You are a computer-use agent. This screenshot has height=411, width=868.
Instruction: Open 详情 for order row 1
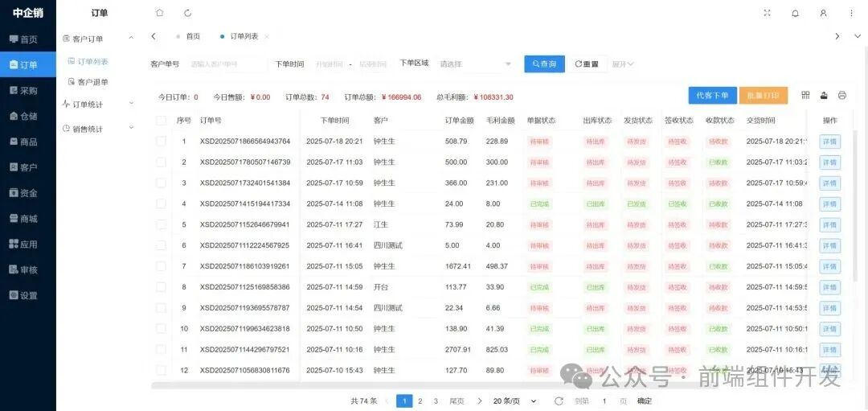point(829,142)
